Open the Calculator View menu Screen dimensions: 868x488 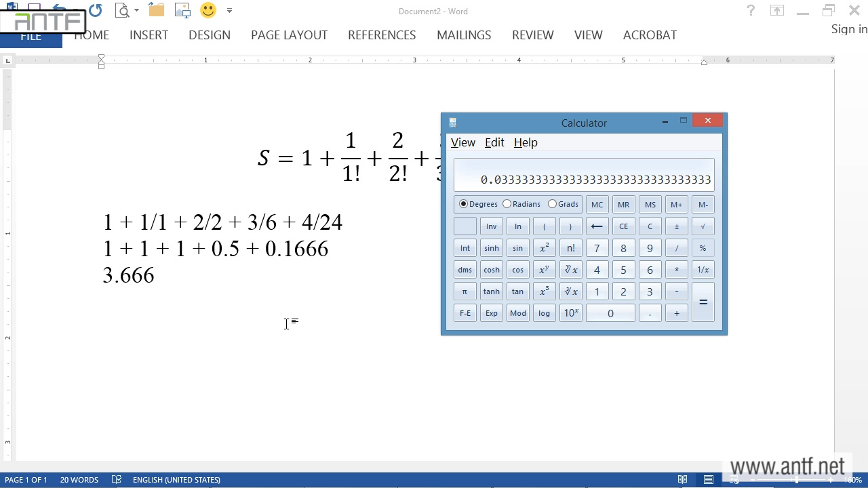463,142
